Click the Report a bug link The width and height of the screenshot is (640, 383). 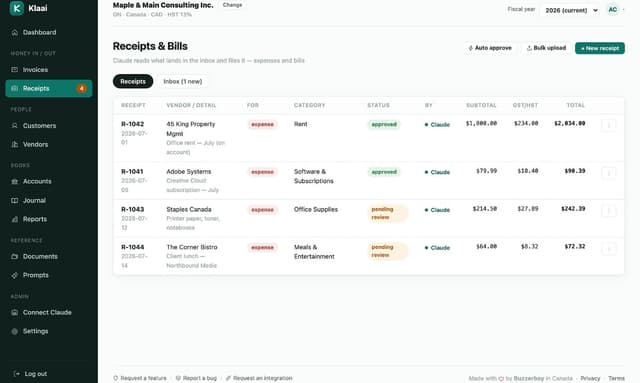196,378
